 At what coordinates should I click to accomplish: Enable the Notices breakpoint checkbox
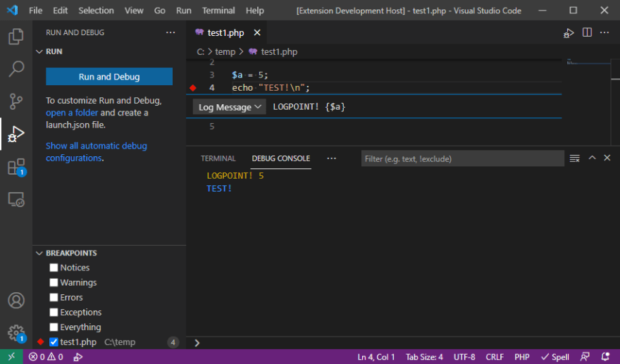pos(54,268)
